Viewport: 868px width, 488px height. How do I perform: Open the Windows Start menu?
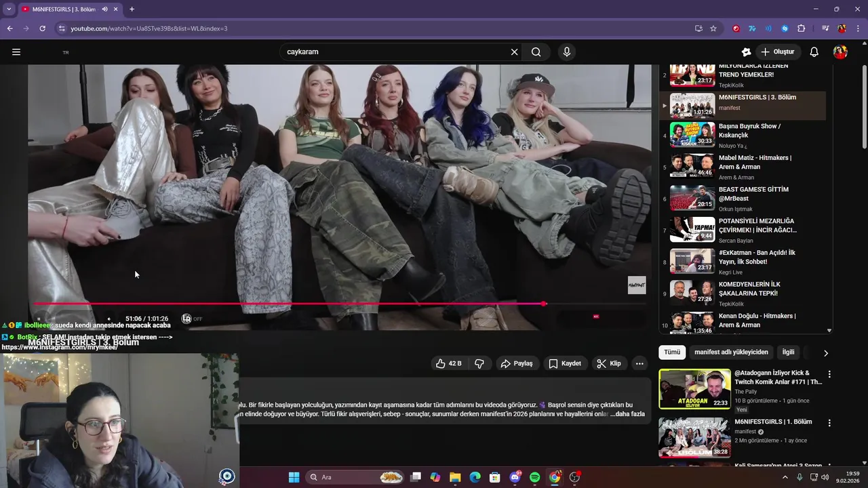(x=294, y=477)
